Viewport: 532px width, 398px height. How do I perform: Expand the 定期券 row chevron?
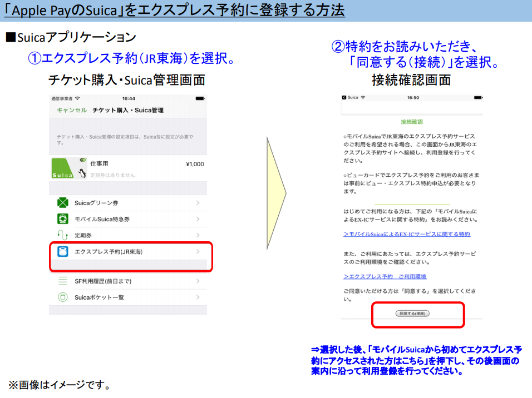click(198, 235)
